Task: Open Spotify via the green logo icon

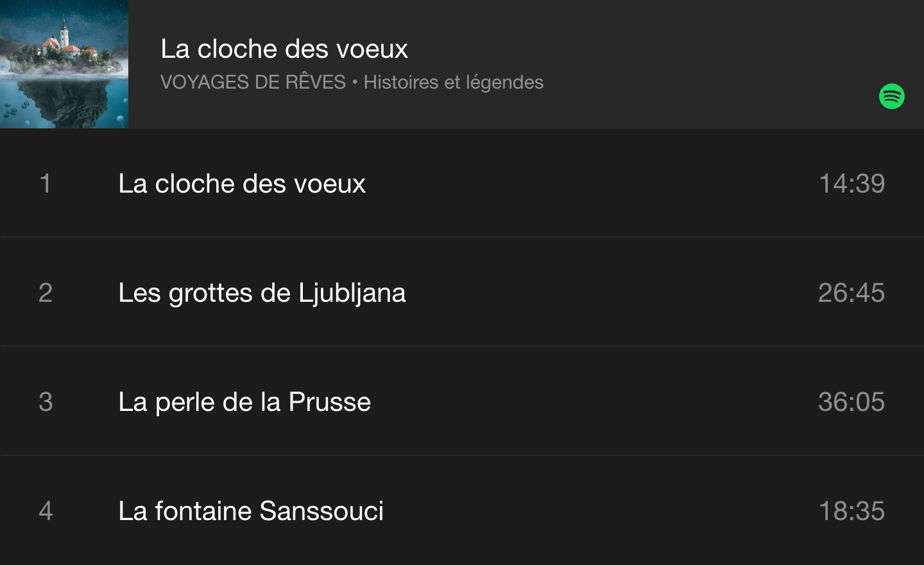Action: tap(891, 96)
